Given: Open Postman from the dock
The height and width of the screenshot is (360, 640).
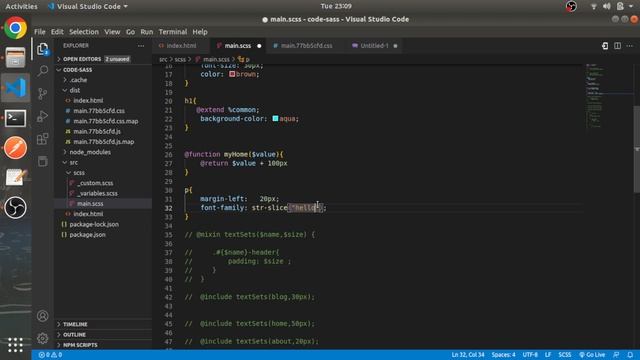Looking at the screenshot, I should point(16,148).
